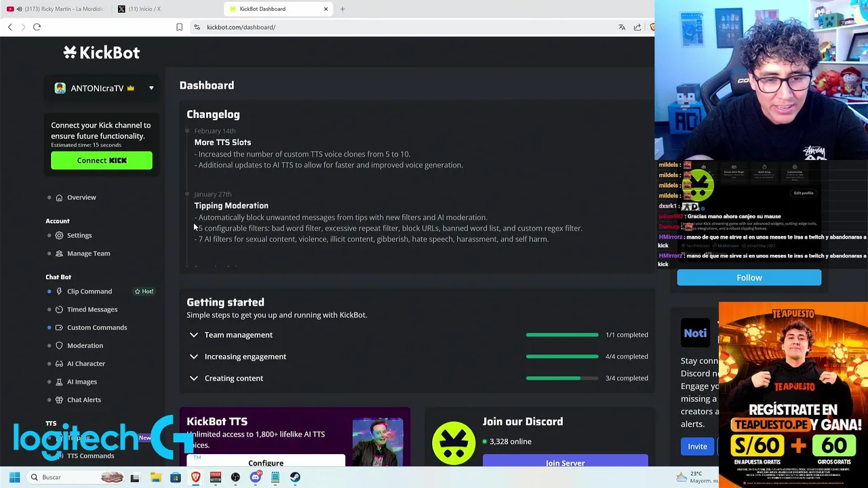Click the Discord logo in the Join our Discord card

pyautogui.click(x=454, y=443)
